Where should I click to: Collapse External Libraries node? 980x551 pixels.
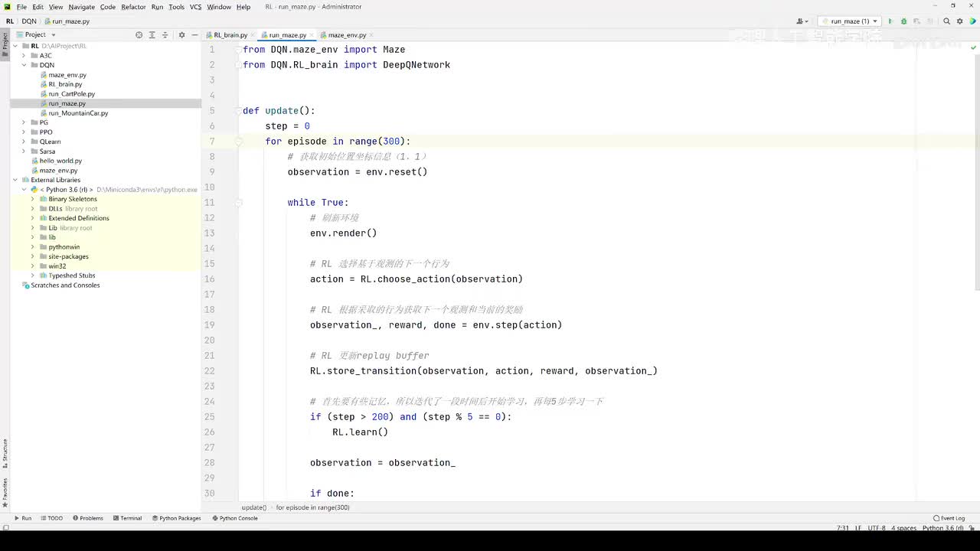(x=15, y=180)
